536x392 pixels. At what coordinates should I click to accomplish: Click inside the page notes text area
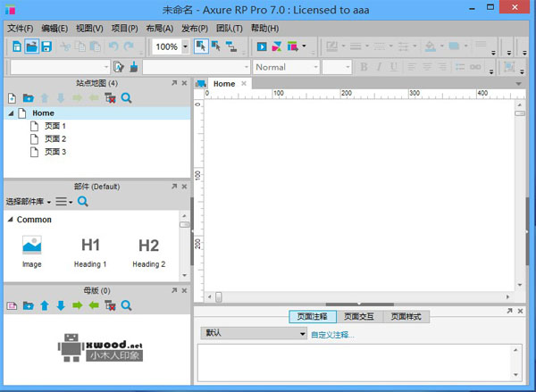(356, 363)
